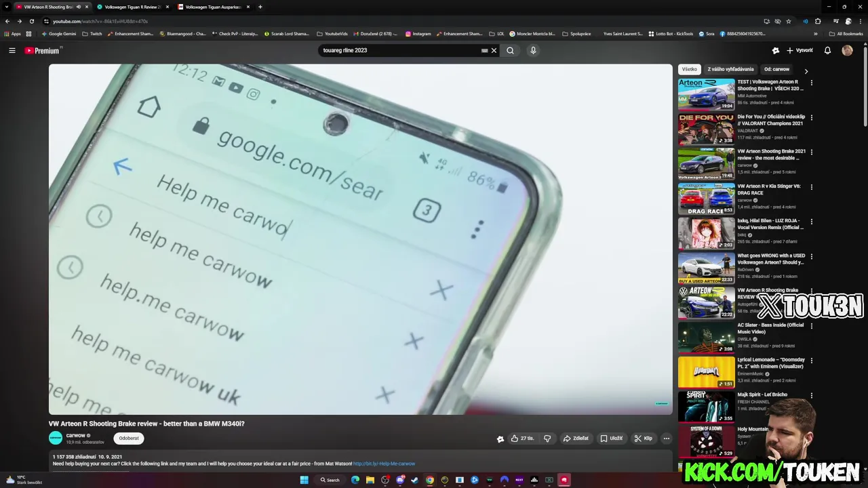This screenshot has height=488, width=868.
Task: Dislike the video with thumbs down
Action: (x=547, y=439)
